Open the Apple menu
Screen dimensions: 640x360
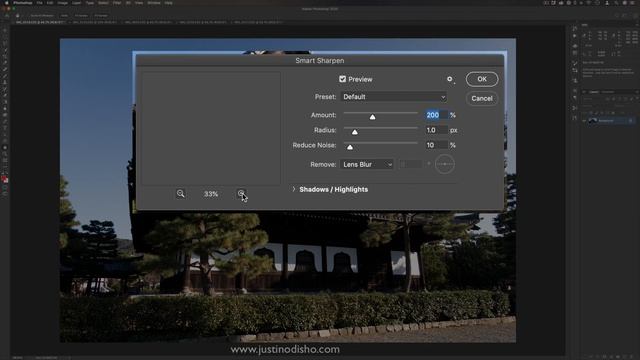tap(6, 2)
